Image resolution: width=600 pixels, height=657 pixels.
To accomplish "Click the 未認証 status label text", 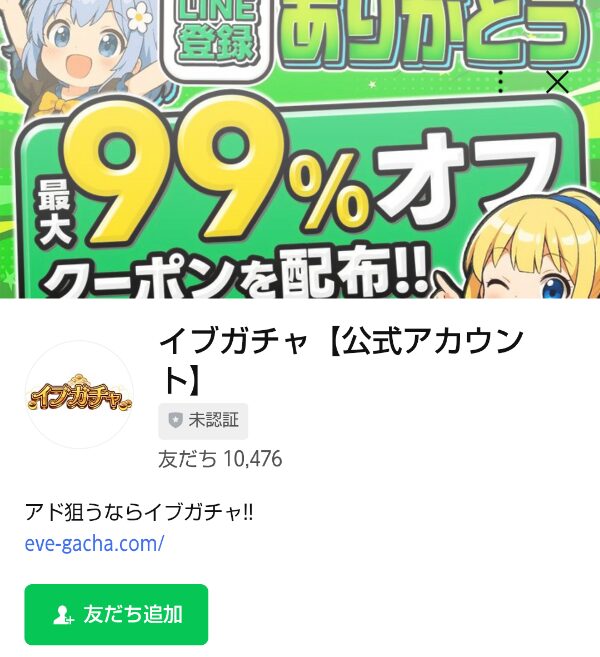I will pyautogui.click(x=214, y=420).
